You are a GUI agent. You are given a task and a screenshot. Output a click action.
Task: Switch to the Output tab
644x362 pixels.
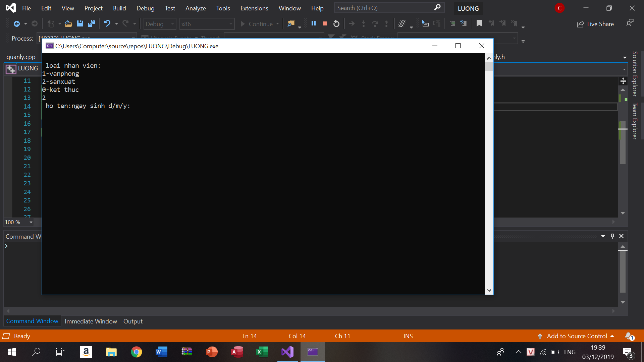click(x=133, y=321)
